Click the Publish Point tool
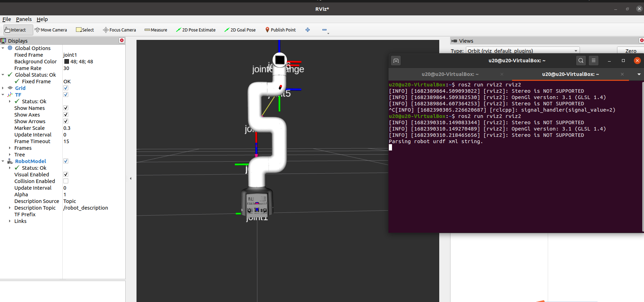This screenshot has width=644, height=302. point(280,30)
